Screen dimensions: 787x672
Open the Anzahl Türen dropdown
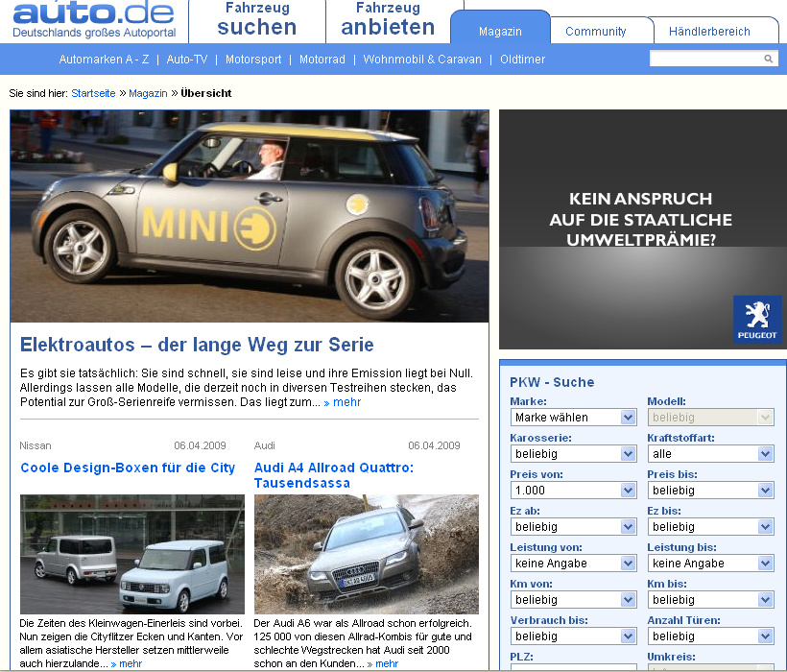tap(711, 636)
